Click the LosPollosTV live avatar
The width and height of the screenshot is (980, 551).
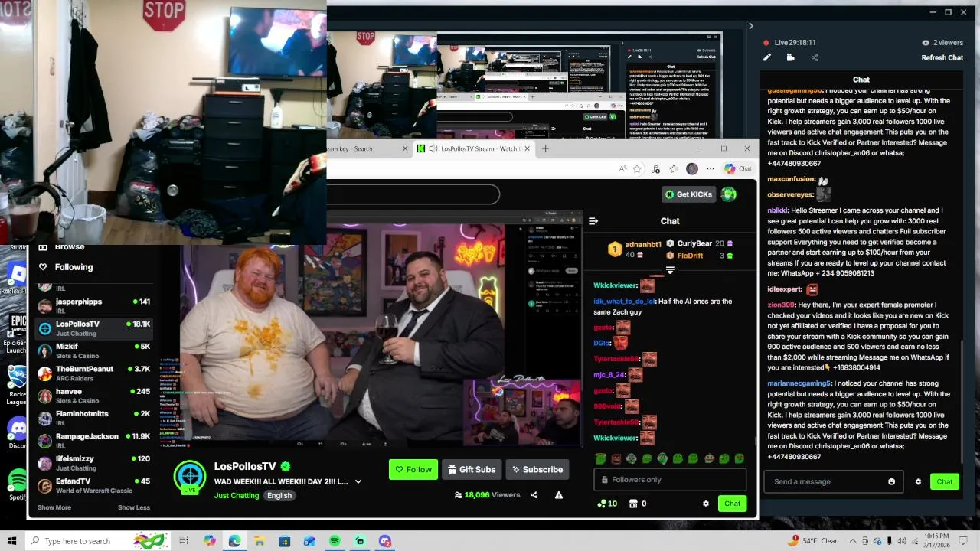pyautogui.click(x=189, y=476)
